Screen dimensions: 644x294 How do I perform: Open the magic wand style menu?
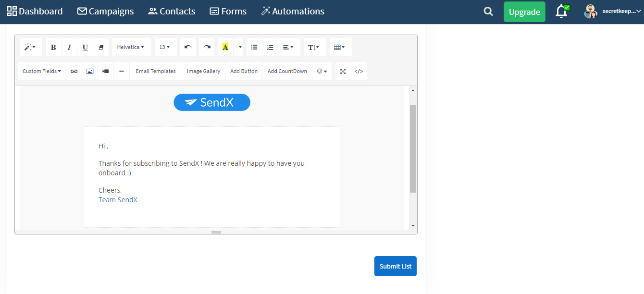pyautogui.click(x=31, y=47)
